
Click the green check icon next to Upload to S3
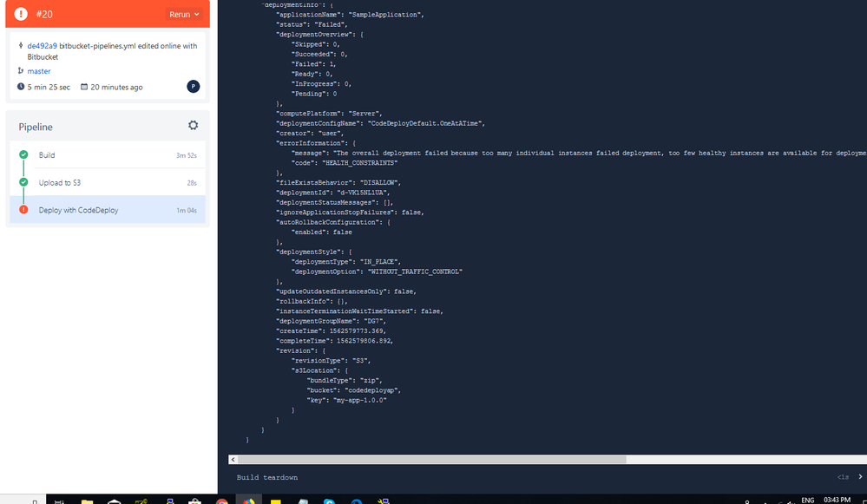pyautogui.click(x=23, y=182)
